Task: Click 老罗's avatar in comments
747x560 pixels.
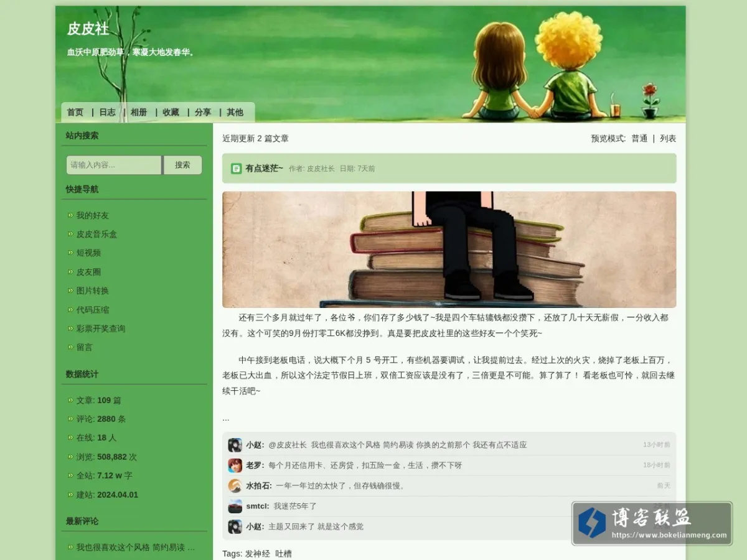Action: click(x=235, y=465)
